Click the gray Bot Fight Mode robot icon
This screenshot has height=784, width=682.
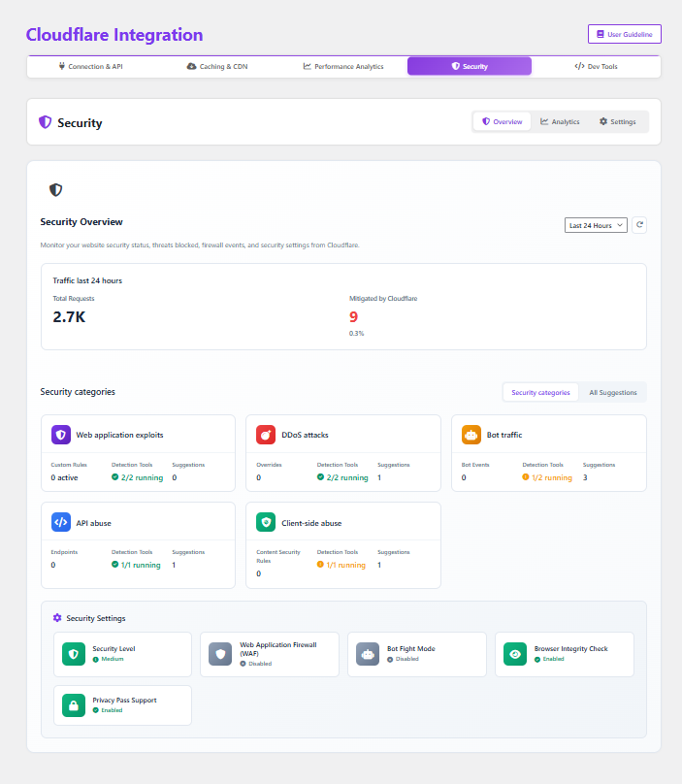point(368,654)
